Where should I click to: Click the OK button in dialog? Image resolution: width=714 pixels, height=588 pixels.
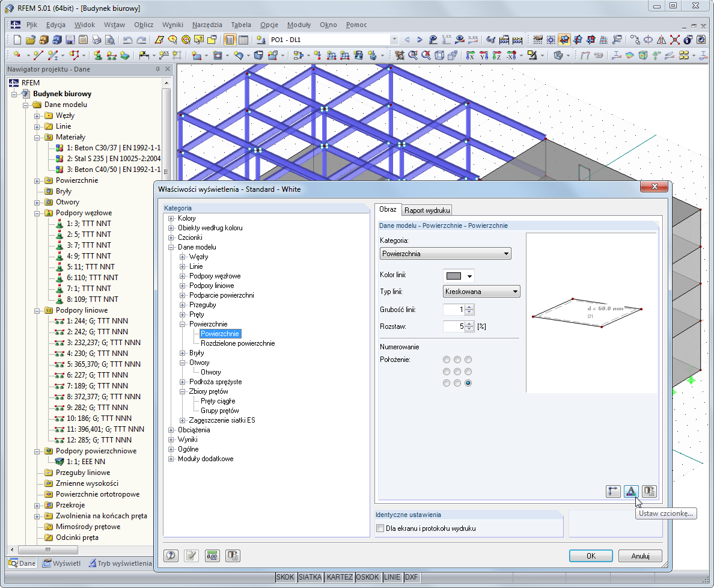tap(591, 556)
